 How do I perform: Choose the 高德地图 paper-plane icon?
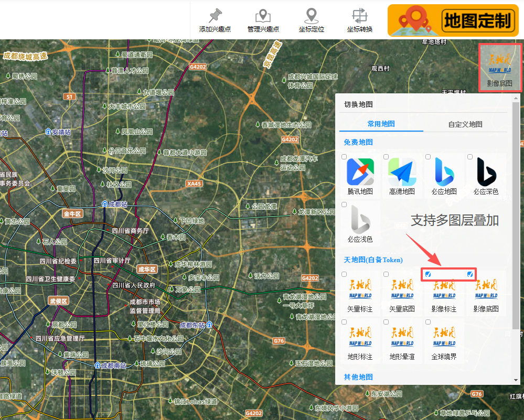point(402,172)
